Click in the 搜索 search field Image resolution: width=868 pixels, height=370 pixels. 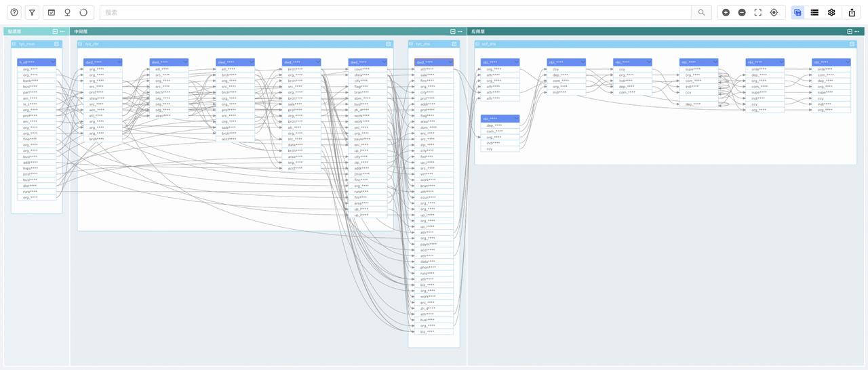click(x=396, y=12)
